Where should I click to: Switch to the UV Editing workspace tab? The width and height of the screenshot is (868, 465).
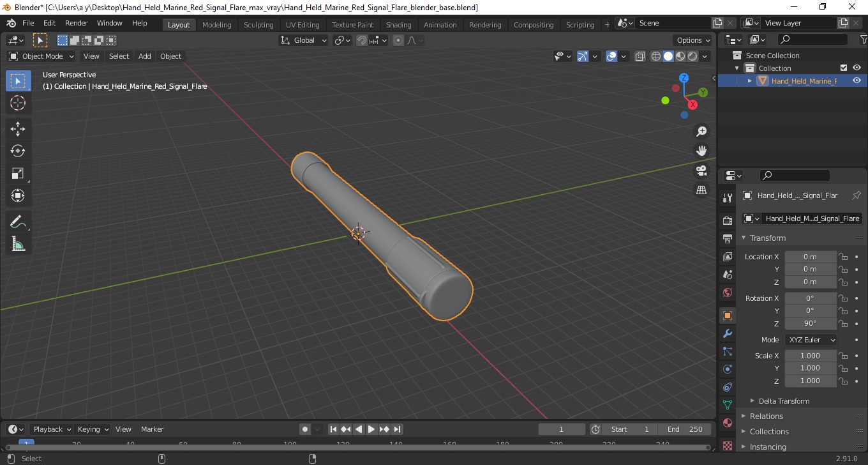coord(303,24)
